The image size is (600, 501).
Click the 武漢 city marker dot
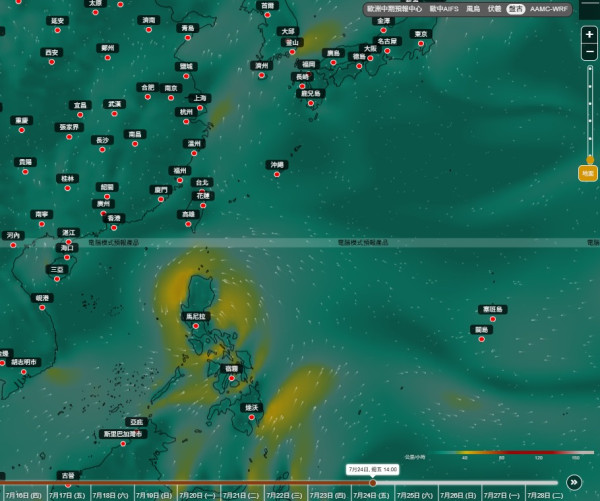point(114,114)
